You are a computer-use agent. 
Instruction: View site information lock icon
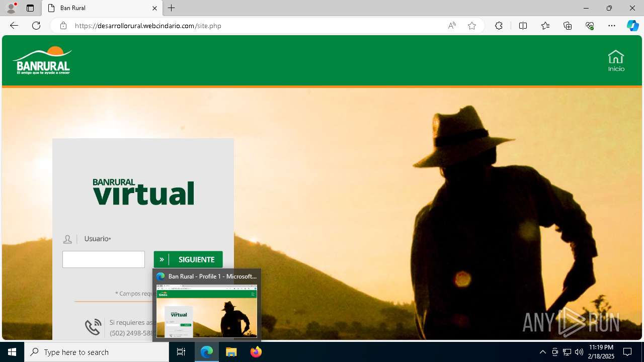[x=63, y=26]
